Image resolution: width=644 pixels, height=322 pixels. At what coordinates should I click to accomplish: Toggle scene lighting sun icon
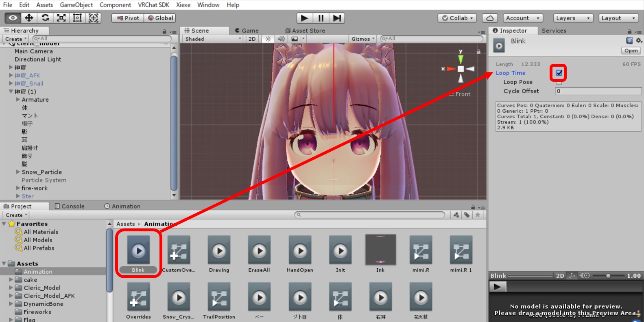coord(268,39)
